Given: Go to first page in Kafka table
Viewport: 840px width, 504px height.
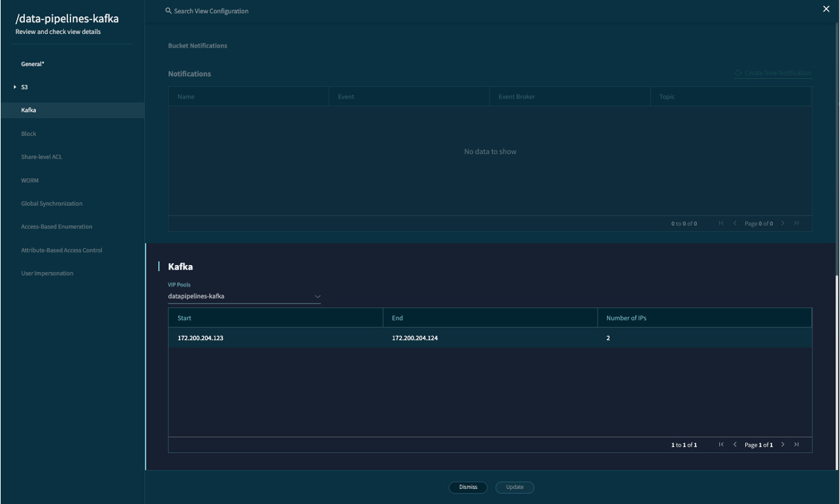Looking at the screenshot, I should [721, 445].
